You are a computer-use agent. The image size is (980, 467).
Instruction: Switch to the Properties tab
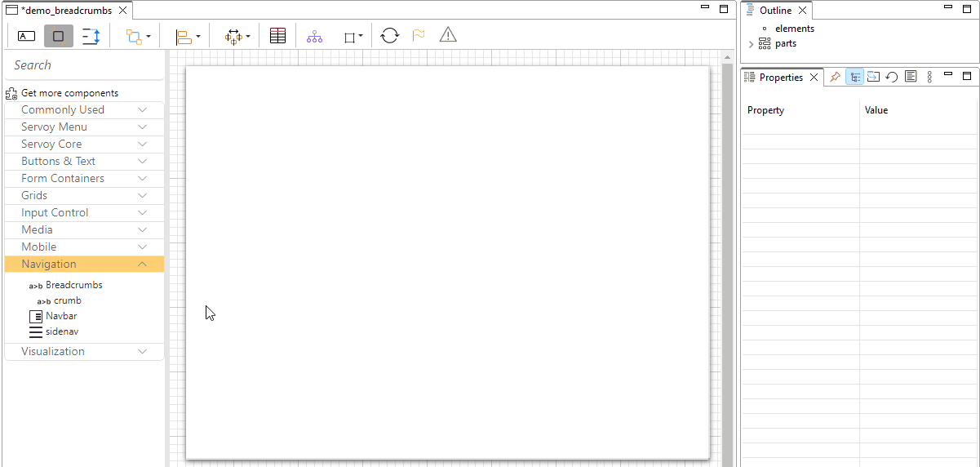(x=781, y=78)
